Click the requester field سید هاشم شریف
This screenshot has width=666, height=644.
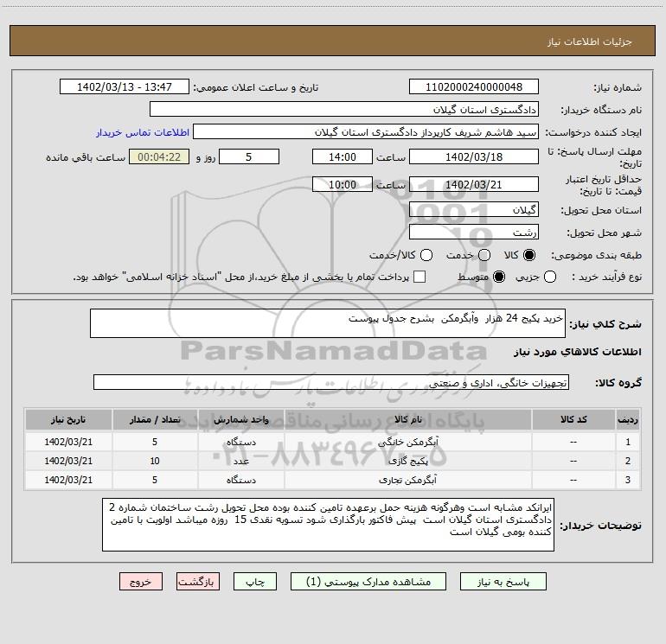point(366,132)
